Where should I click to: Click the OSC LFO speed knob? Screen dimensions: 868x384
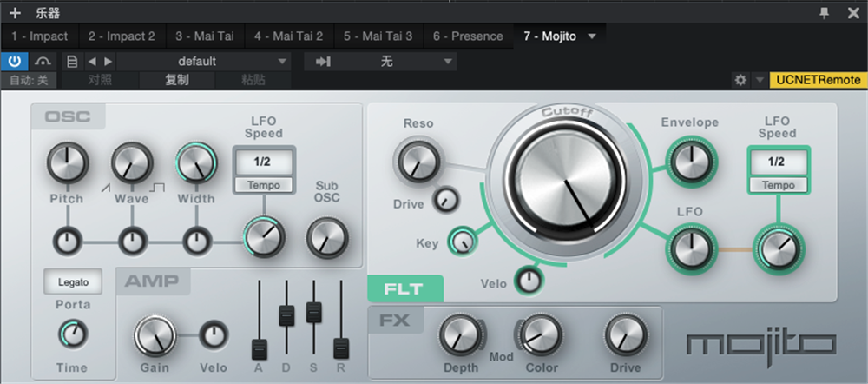tap(264, 238)
